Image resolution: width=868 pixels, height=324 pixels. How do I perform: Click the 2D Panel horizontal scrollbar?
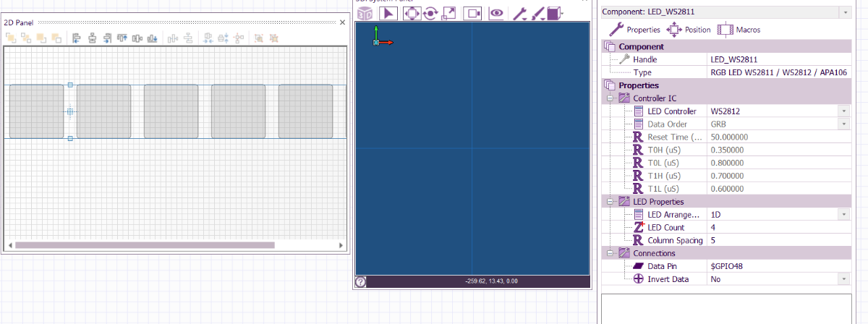(145, 245)
